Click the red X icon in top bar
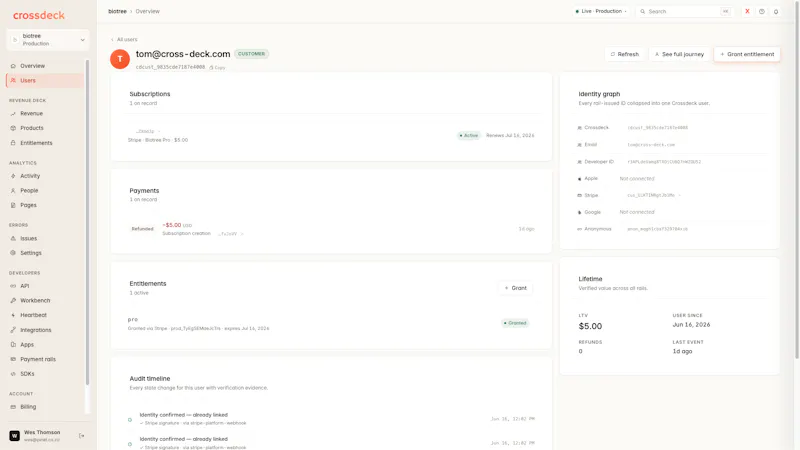This screenshot has width=800, height=450. (747, 11)
